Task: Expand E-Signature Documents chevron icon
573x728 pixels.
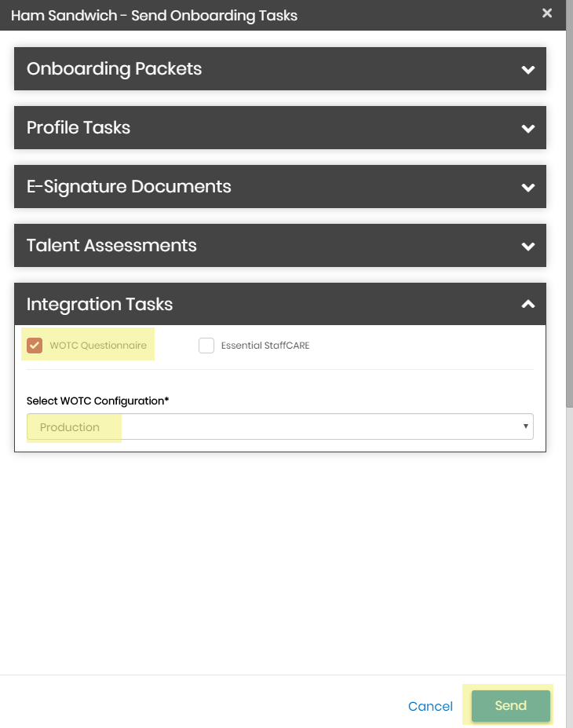Action: point(528,188)
